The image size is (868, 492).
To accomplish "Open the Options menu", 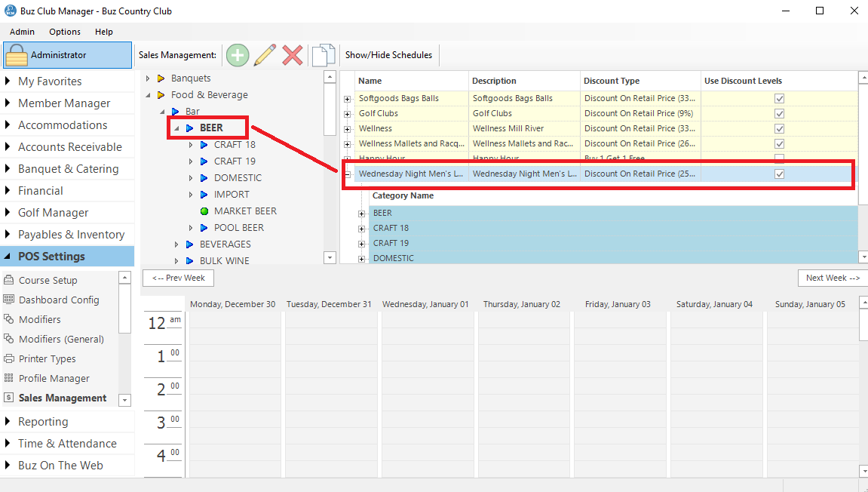I will [65, 32].
